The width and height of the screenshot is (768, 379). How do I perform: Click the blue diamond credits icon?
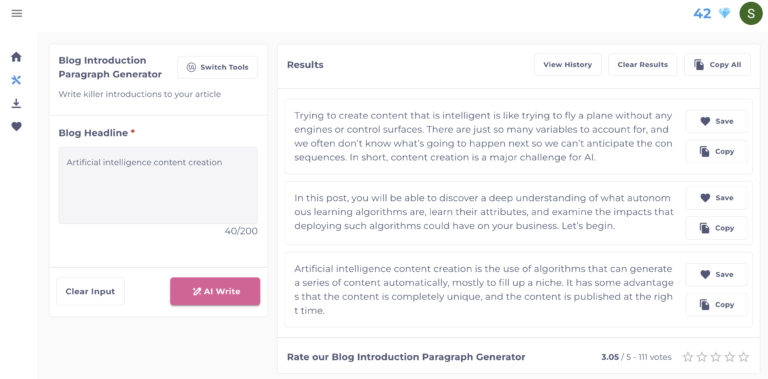click(724, 14)
